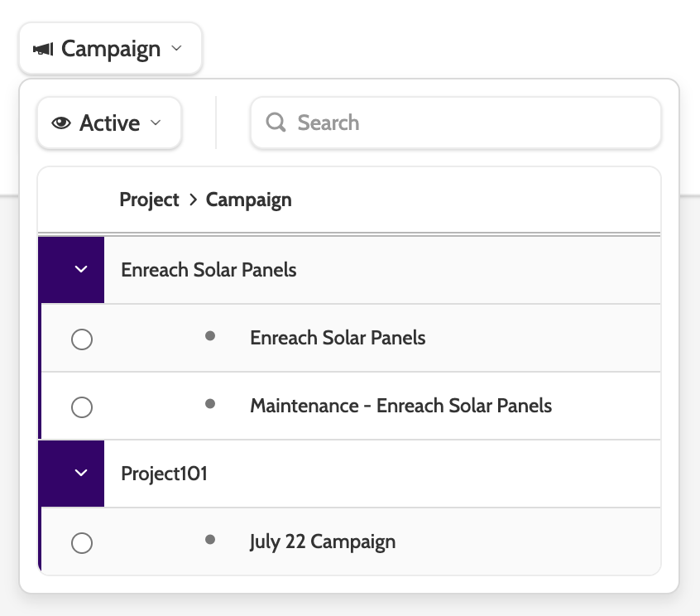
Task: Click the status dot beside Enreach Solar Panels campaign
Action: click(x=210, y=336)
